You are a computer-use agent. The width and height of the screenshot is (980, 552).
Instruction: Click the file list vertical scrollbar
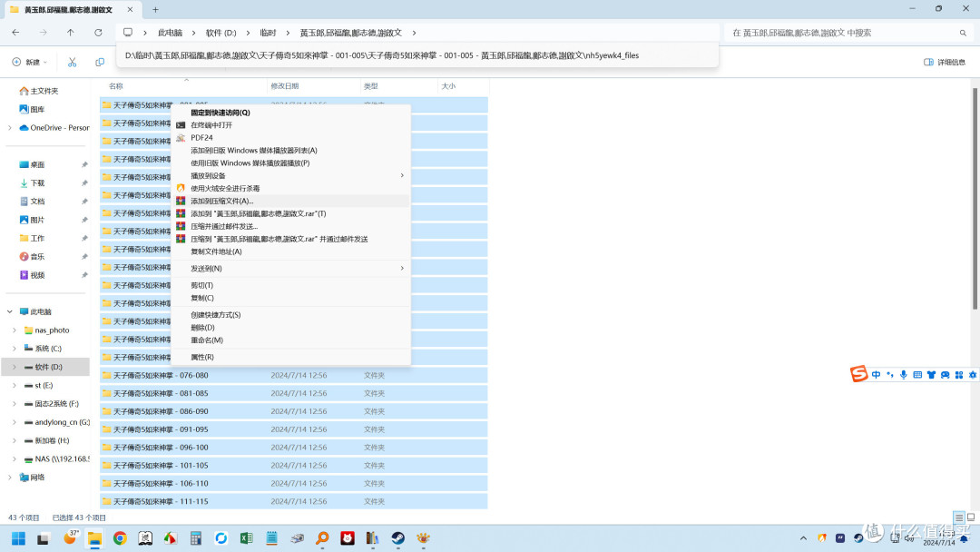coord(975,199)
